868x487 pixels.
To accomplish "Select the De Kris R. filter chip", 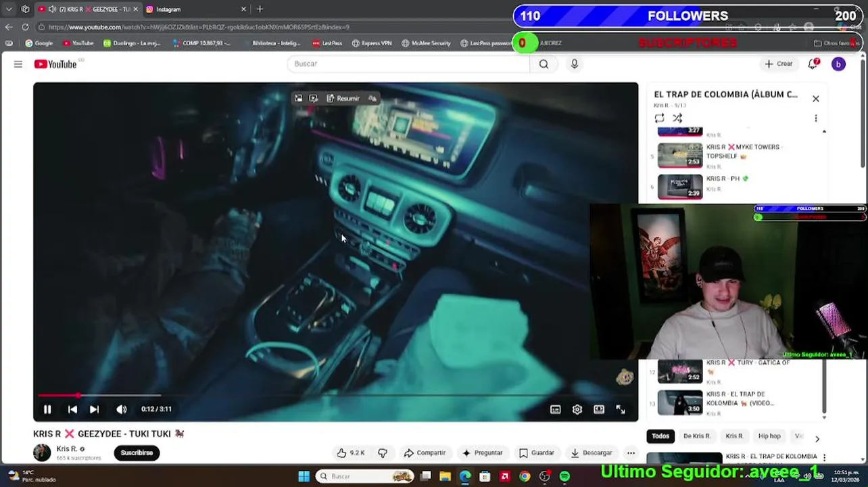I will [x=697, y=436].
